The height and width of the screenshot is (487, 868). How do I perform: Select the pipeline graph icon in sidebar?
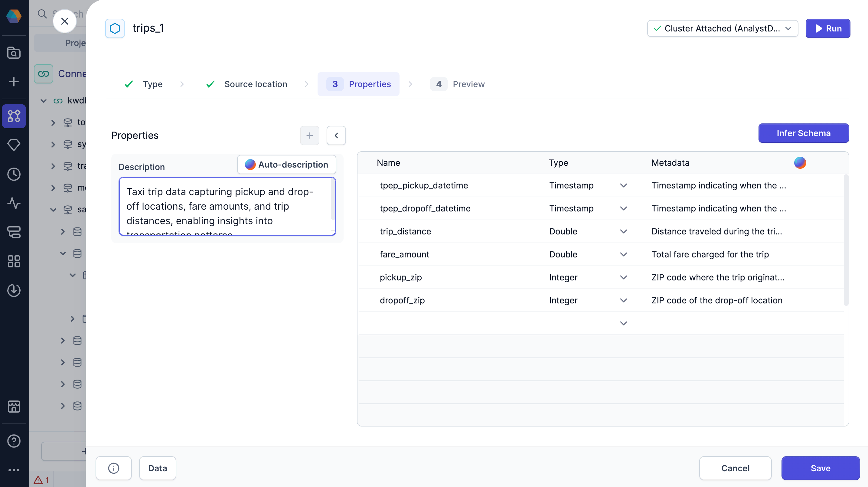[14, 116]
